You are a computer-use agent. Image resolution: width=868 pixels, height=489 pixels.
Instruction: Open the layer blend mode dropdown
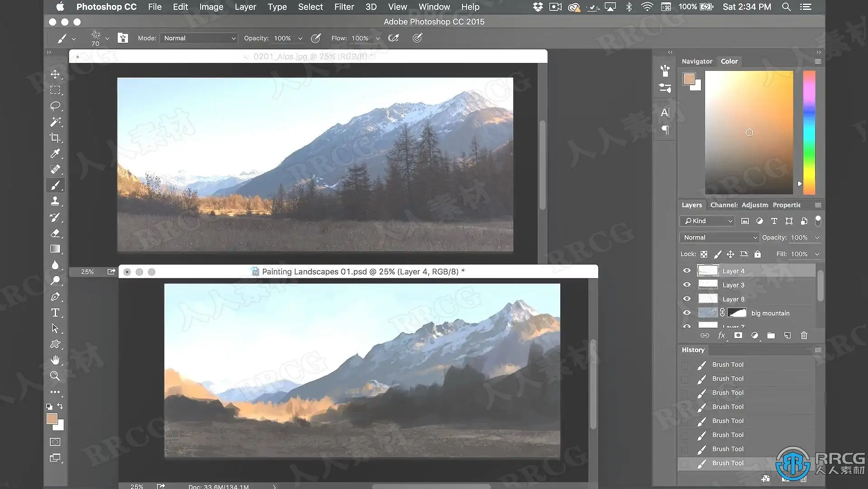(719, 237)
